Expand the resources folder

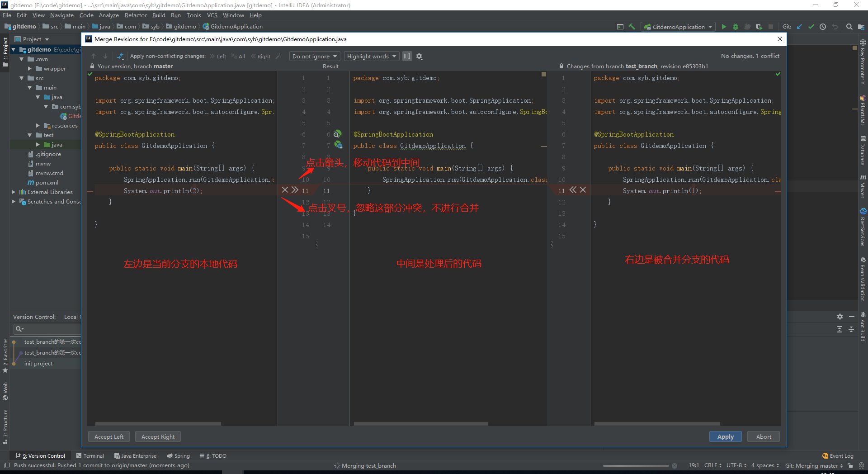[38, 126]
